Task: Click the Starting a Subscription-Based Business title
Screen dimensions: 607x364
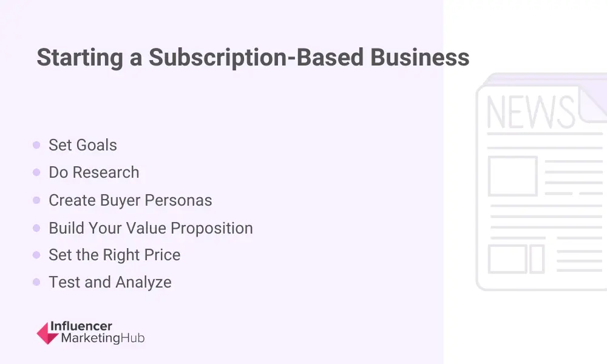Action: click(x=253, y=58)
